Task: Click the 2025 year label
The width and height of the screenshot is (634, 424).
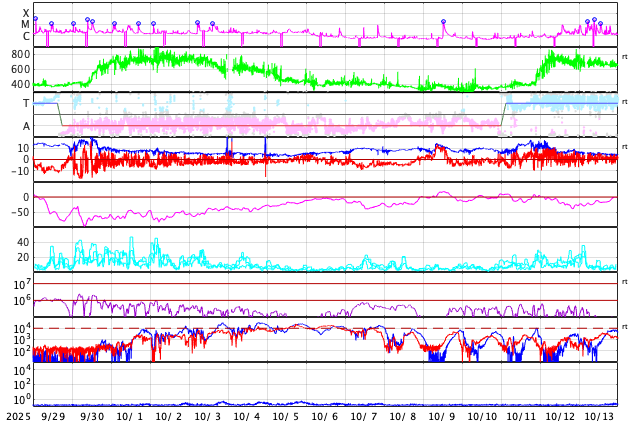Action: (x=16, y=415)
